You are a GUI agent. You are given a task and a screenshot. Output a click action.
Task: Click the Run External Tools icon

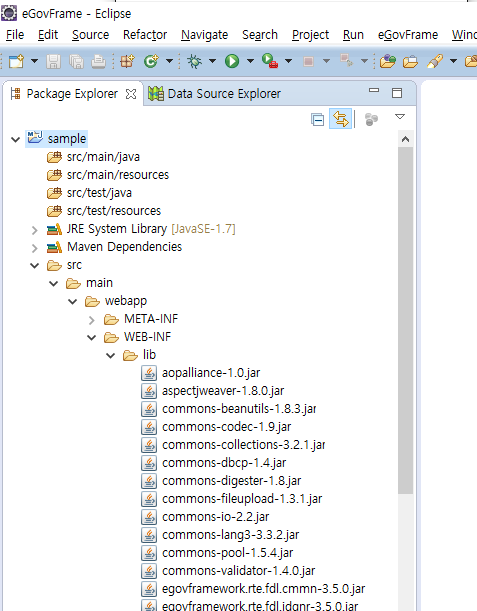(x=270, y=61)
